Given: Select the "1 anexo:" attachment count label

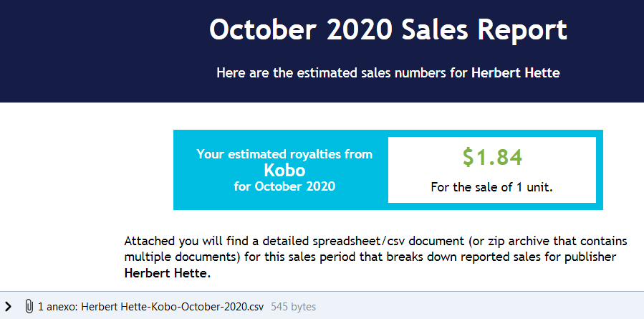Looking at the screenshot, I should (x=58, y=307).
